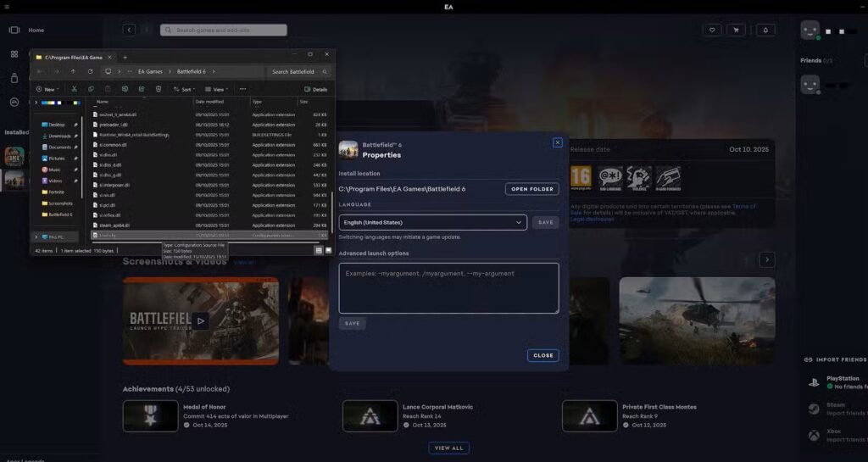Screen dimensions: 868x462
Task: Click the PlayStation import friends icon
Action: pos(814,382)
